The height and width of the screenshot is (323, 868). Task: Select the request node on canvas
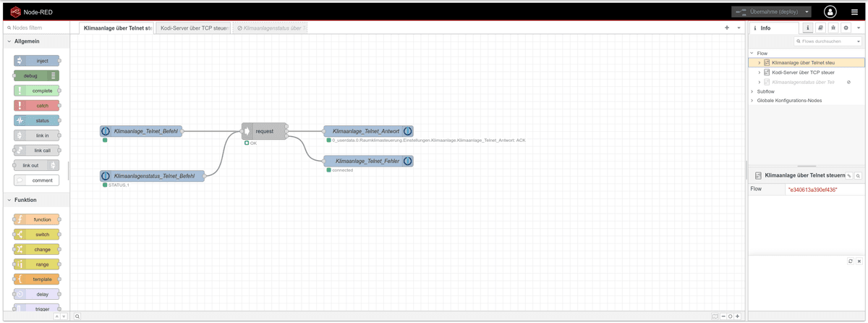(x=264, y=131)
